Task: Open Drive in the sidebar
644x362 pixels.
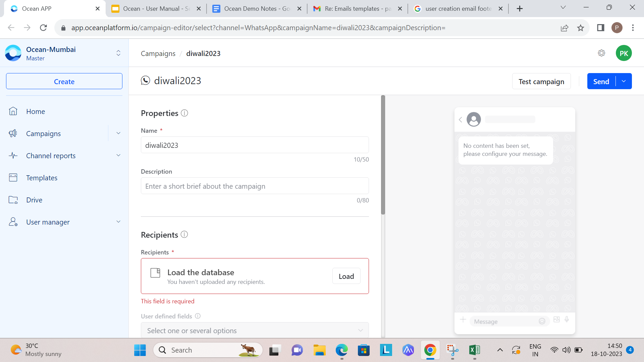Action: 34,200
